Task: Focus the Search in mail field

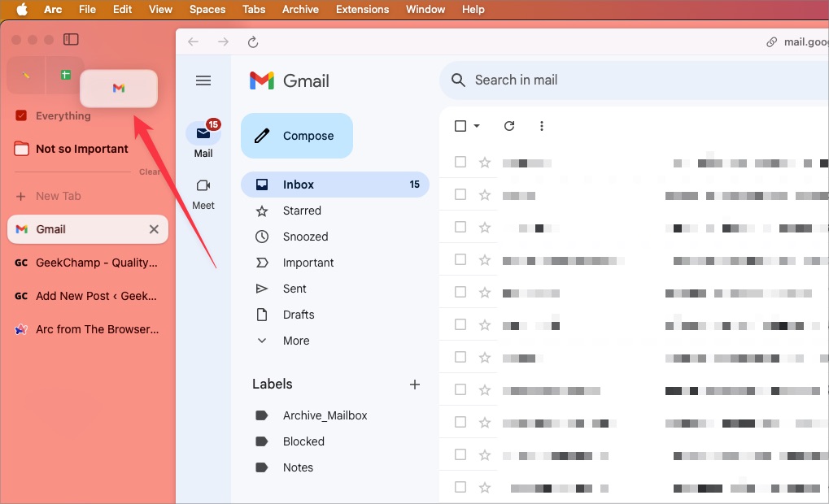Action: point(569,80)
